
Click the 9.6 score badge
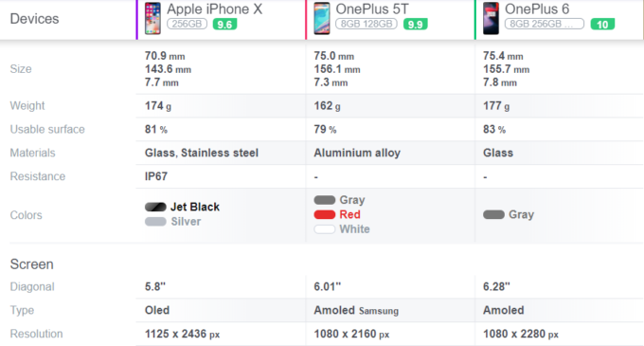pyautogui.click(x=224, y=25)
